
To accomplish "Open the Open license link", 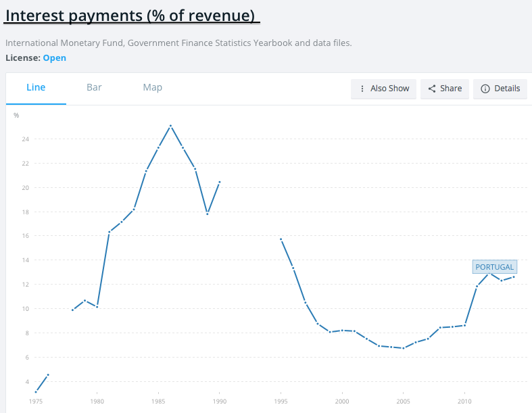I will click(54, 58).
